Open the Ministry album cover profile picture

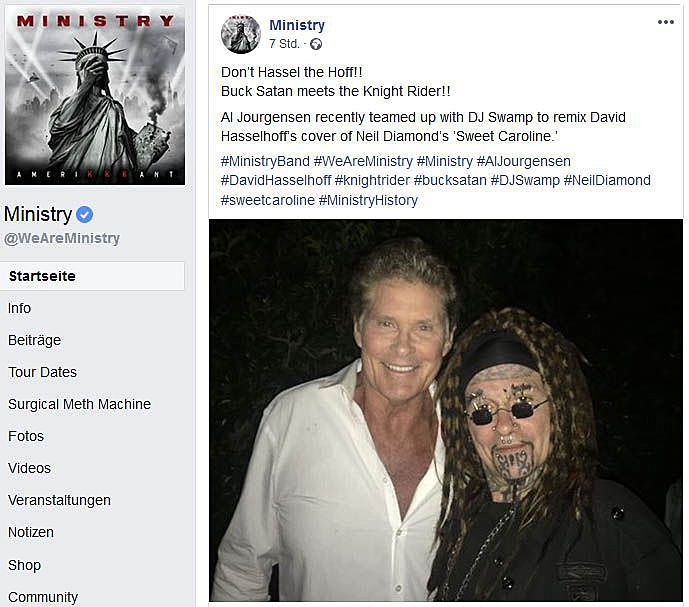click(x=95, y=95)
